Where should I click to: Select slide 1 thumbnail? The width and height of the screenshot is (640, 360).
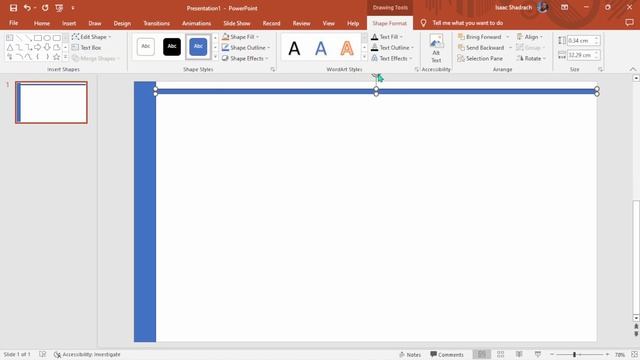coord(51,102)
